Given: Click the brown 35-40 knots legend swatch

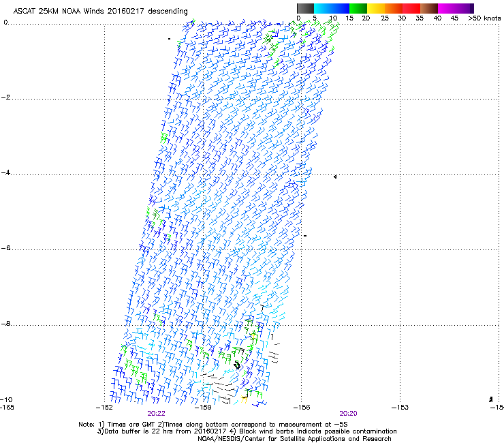Looking at the screenshot, I should pyautogui.click(x=429, y=8).
